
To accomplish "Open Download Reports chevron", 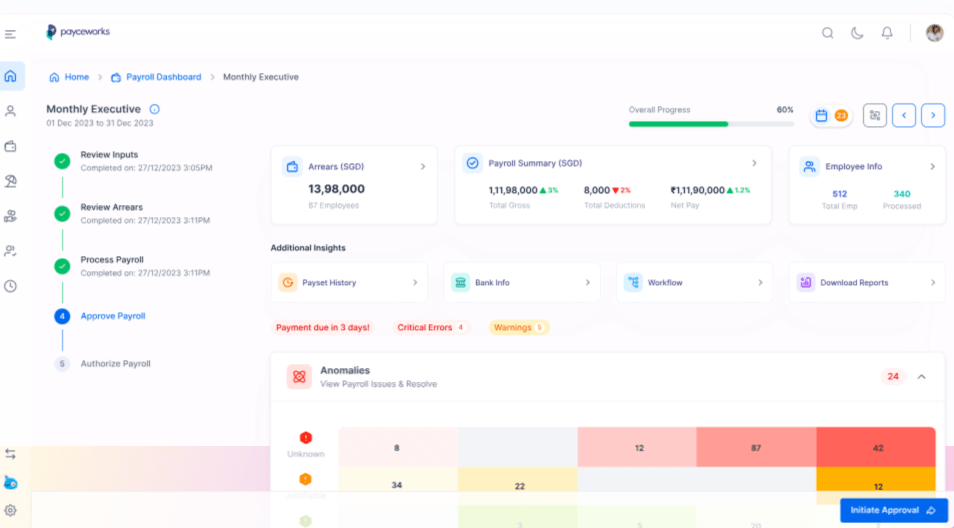I will point(933,283).
